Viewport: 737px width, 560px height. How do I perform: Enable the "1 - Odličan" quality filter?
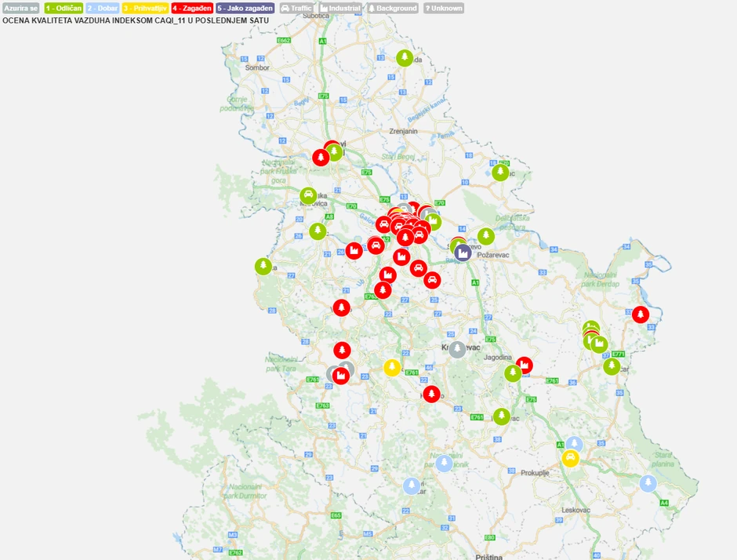61,8
